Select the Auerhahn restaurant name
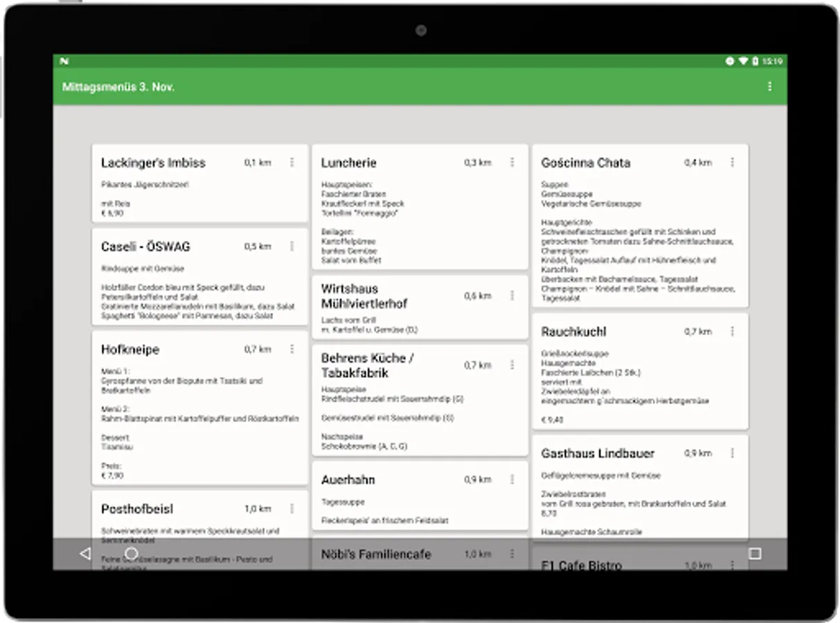 click(348, 480)
